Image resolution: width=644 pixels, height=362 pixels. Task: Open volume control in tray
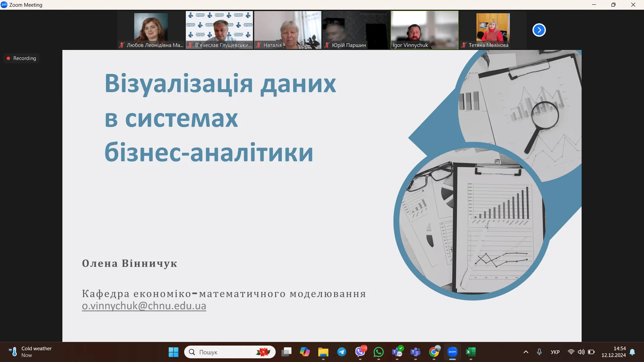581,352
